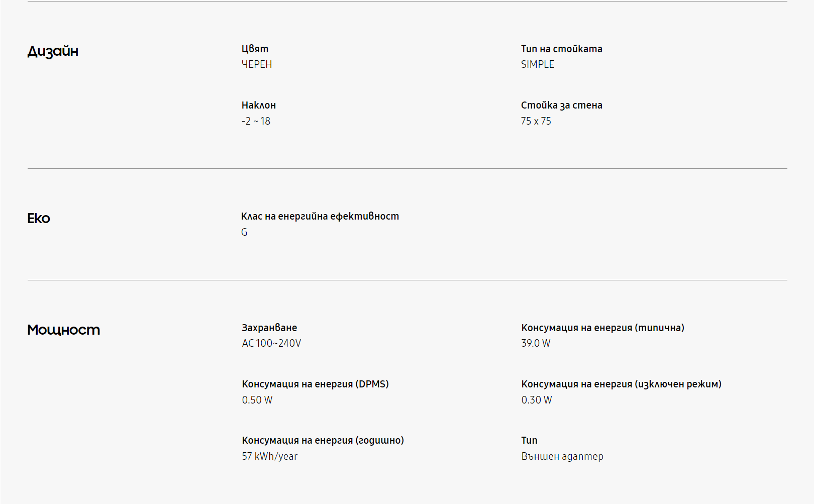Image resolution: width=814 pixels, height=504 pixels.
Task: Click the Наклон specification label
Action: (259, 105)
